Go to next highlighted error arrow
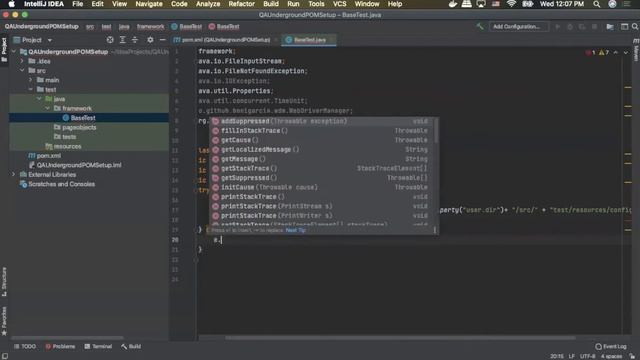This screenshot has height=360, width=640. 626,53
